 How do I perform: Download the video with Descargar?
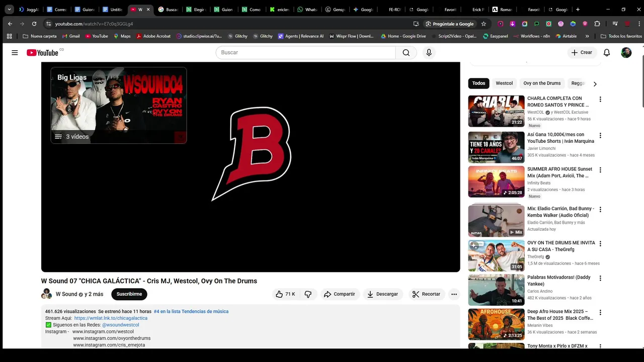coord(382,294)
